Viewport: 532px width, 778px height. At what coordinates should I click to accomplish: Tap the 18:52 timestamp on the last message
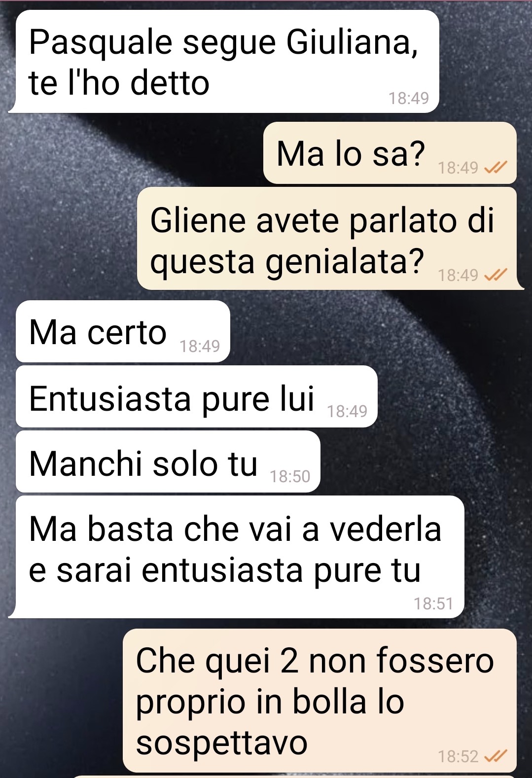(458, 756)
